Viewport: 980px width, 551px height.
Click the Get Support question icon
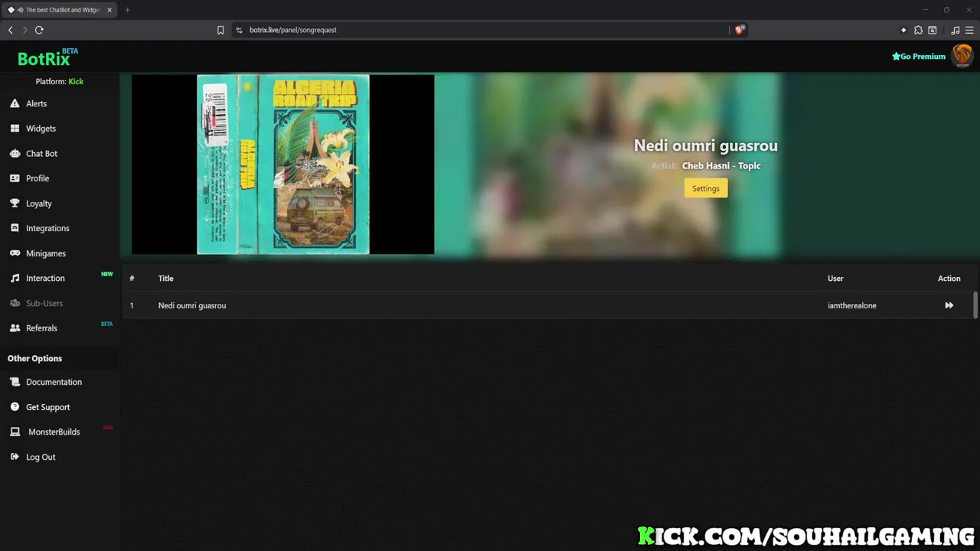15,407
